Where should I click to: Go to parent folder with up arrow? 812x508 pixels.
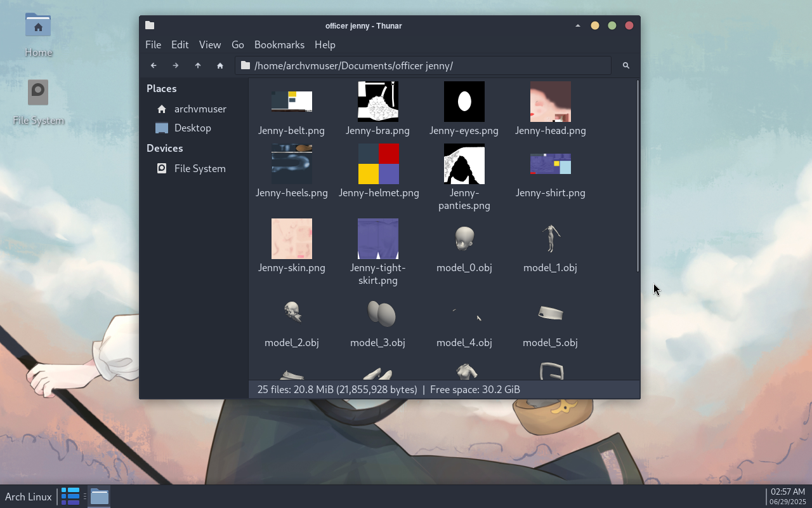click(198, 65)
